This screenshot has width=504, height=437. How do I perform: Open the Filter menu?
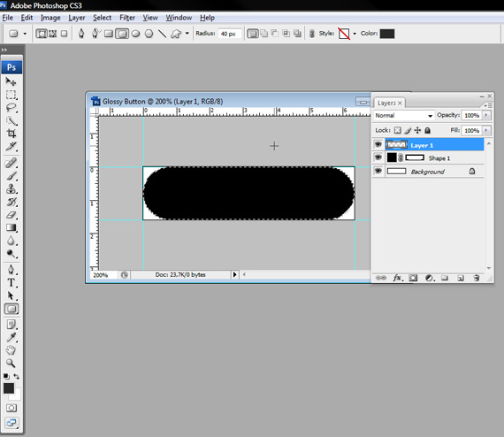(x=127, y=18)
